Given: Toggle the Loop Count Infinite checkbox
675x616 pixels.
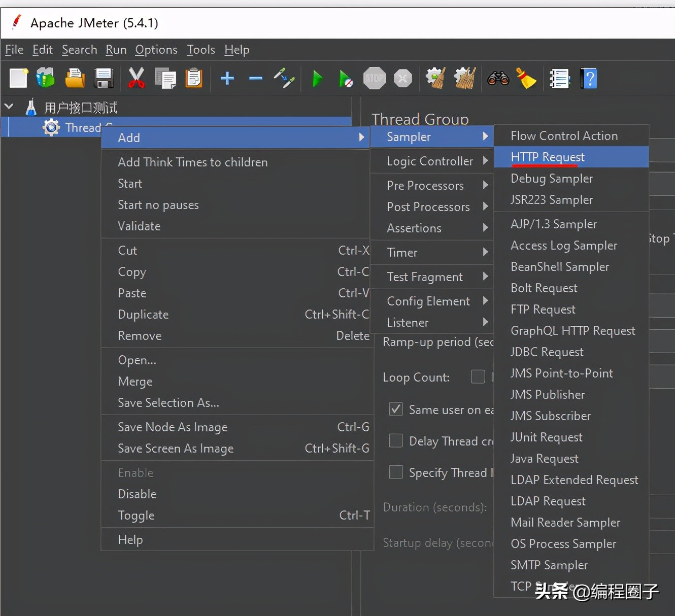Looking at the screenshot, I should point(478,377).
